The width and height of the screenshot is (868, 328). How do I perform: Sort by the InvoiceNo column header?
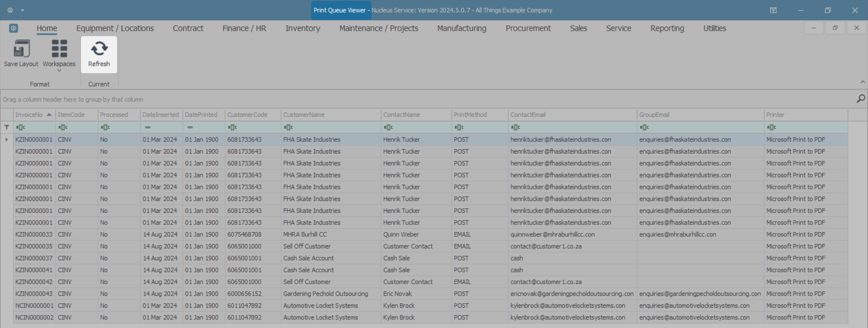pos(34,115)
